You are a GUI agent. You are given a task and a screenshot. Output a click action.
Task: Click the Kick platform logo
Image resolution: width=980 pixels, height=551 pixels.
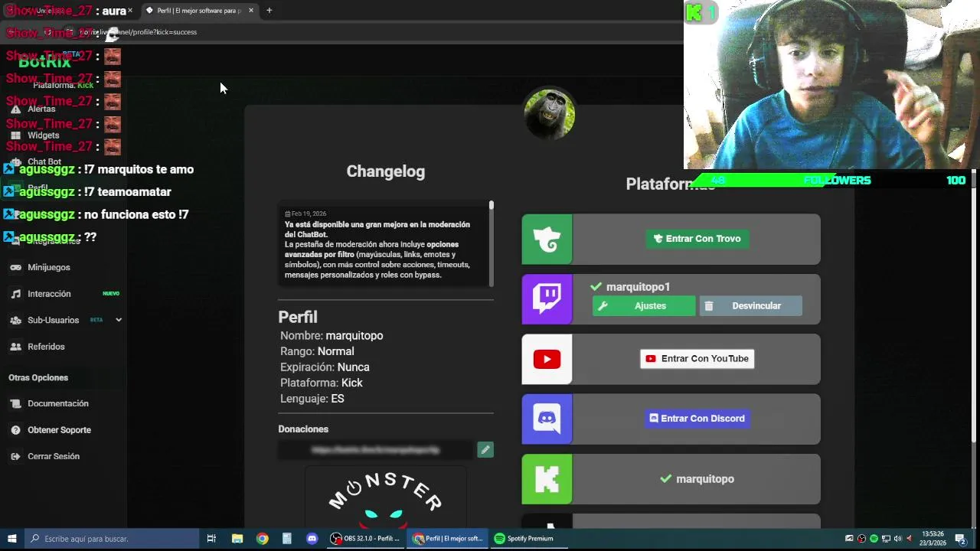point(547,479)
